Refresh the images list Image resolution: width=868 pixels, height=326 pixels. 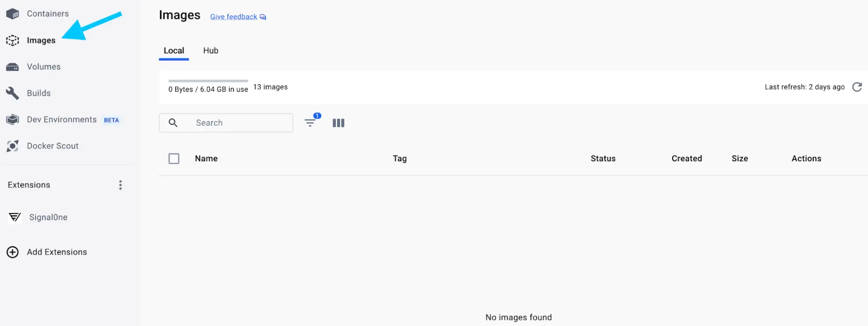click(857, 87)
